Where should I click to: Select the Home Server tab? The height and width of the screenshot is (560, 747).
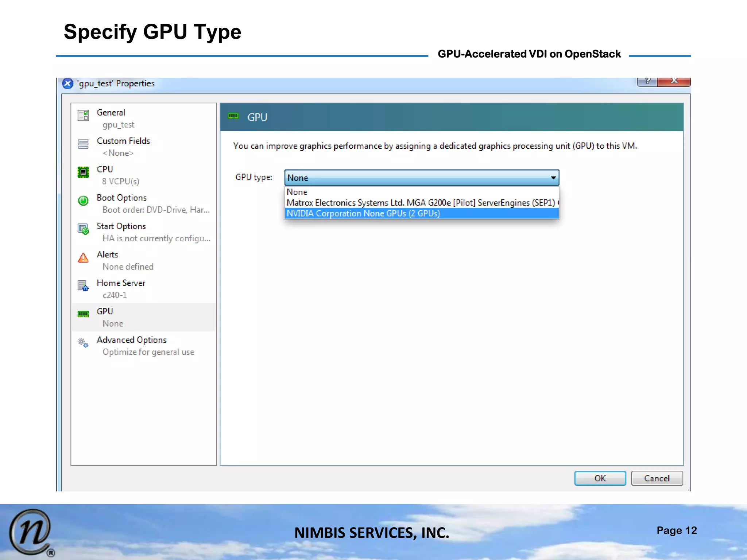point(144,289)
